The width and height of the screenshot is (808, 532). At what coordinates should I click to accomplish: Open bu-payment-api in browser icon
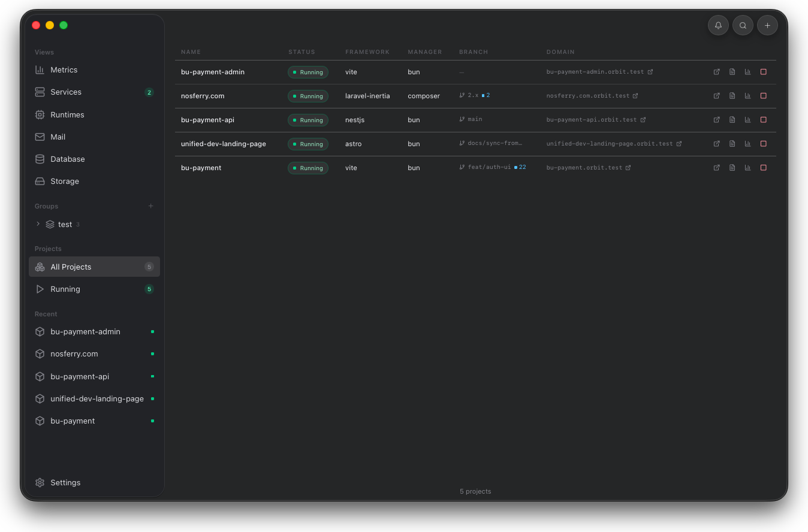tap(716, 120)
